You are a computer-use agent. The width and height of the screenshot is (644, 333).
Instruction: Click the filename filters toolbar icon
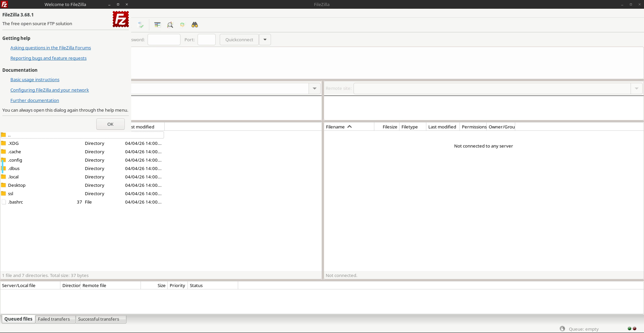[157, 25]
